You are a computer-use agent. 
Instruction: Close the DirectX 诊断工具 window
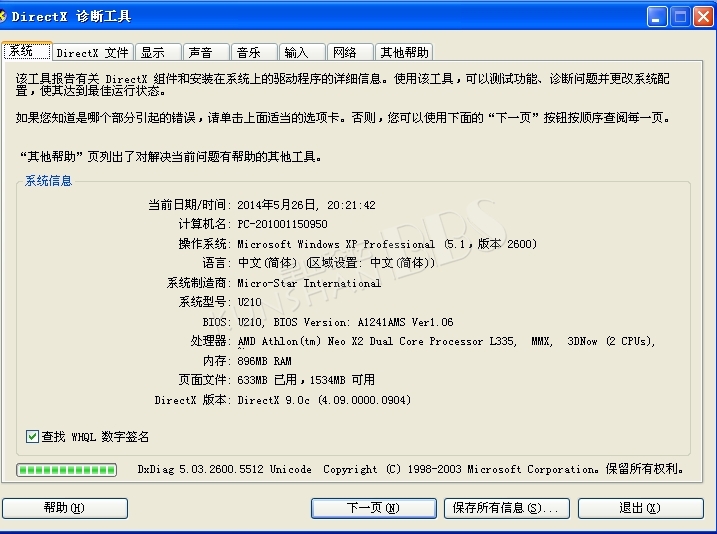(703, 17)
